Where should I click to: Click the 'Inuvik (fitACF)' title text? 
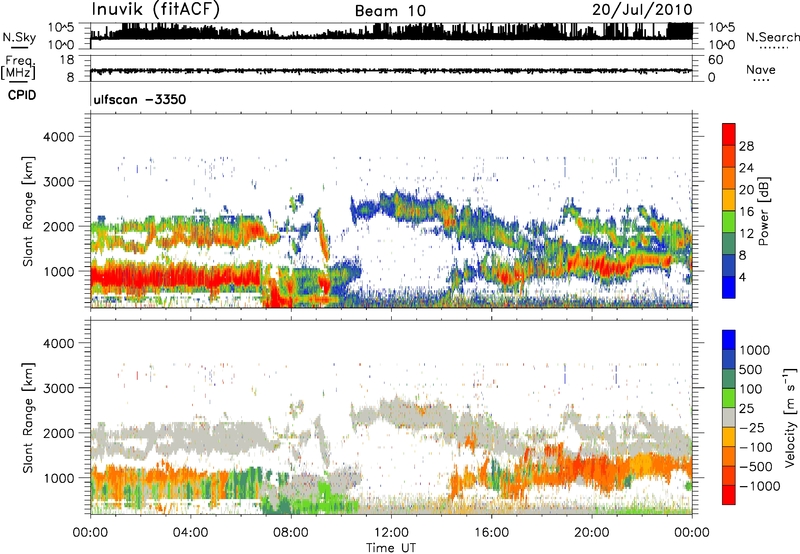pyautogui.click(x=156, y=10)
